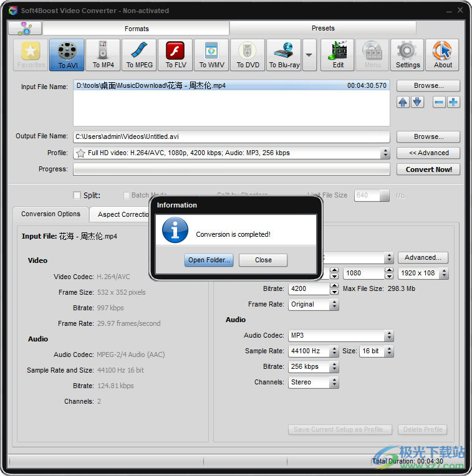Open the Profile dropdown list
The image size is (472, 476).
[385, 153]
